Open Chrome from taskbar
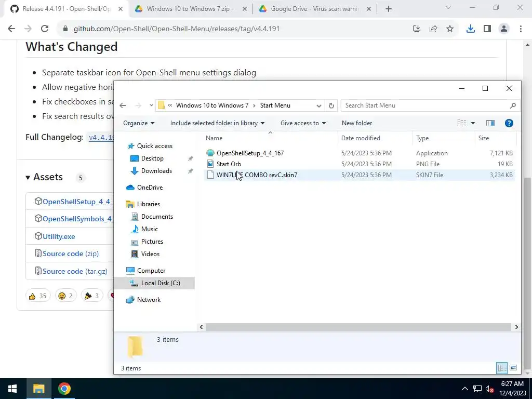This screenshot has width=532, height=399. pyautogui.click(x=64, y=389)
